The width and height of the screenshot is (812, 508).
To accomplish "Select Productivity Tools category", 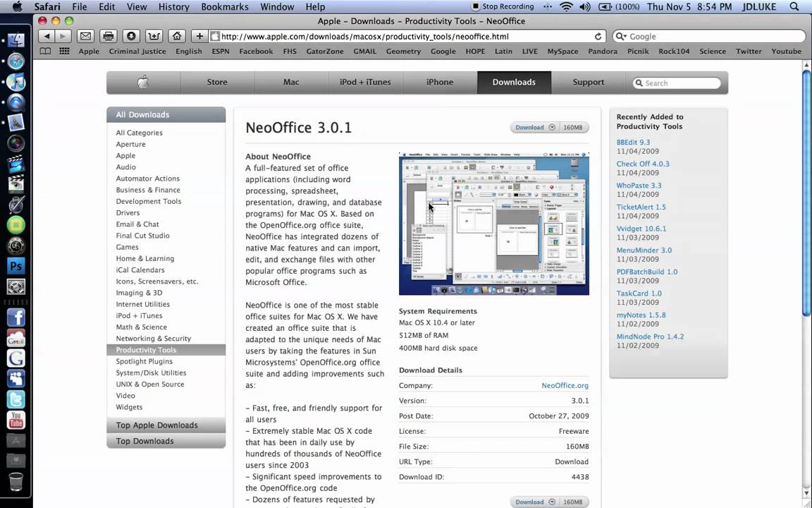I will [166, 350].
